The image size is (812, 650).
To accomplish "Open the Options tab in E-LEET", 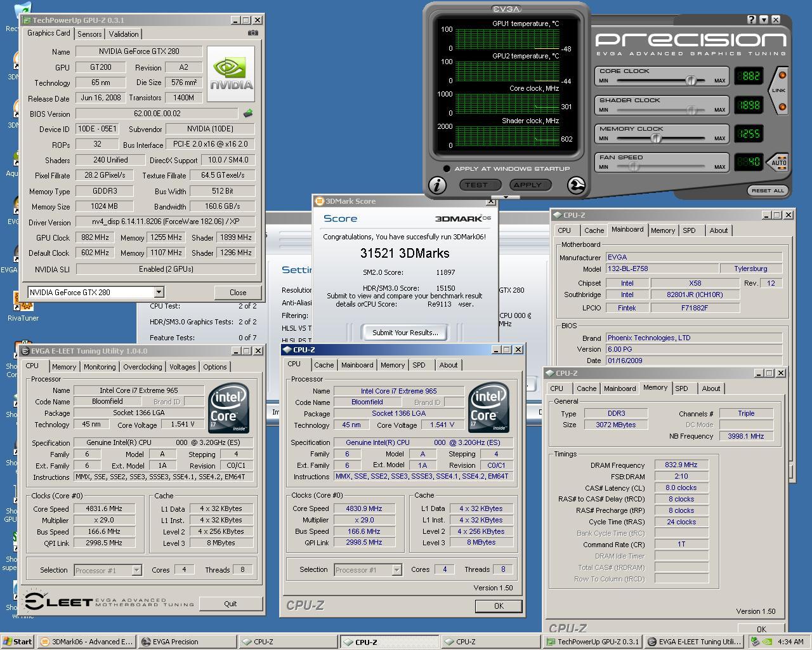I will pos(215,367).
